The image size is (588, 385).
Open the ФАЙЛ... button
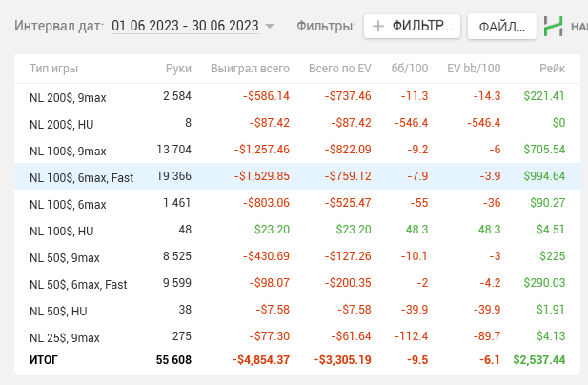click(x=501, y=27)
